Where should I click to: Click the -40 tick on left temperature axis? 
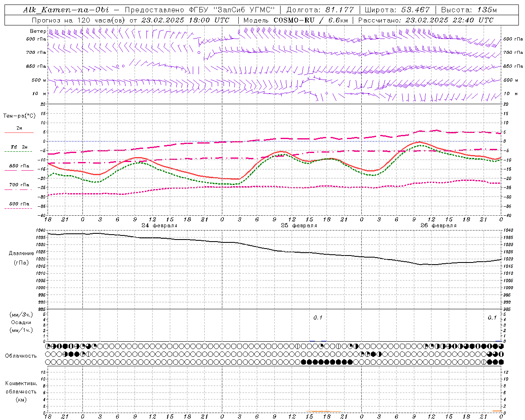(x=41, y=215)
